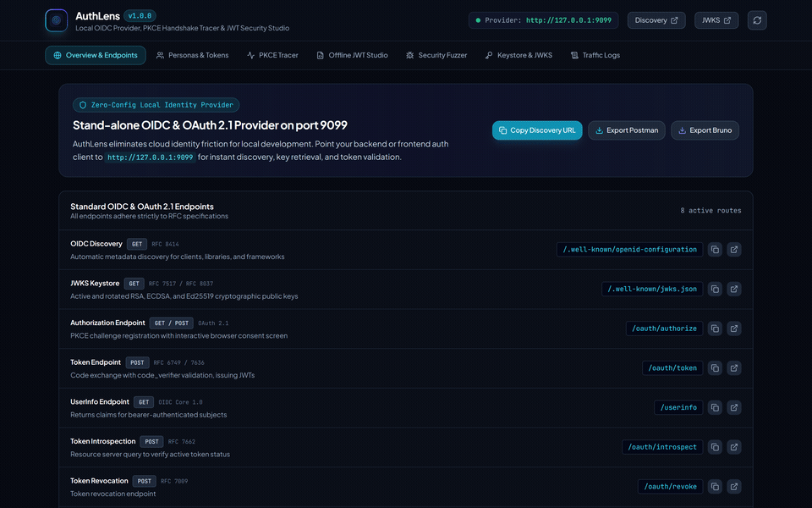Viewport: 812px width, 508px height.
Task: Open the Offline JWT Studio tab
Action: tap(352, 55)
